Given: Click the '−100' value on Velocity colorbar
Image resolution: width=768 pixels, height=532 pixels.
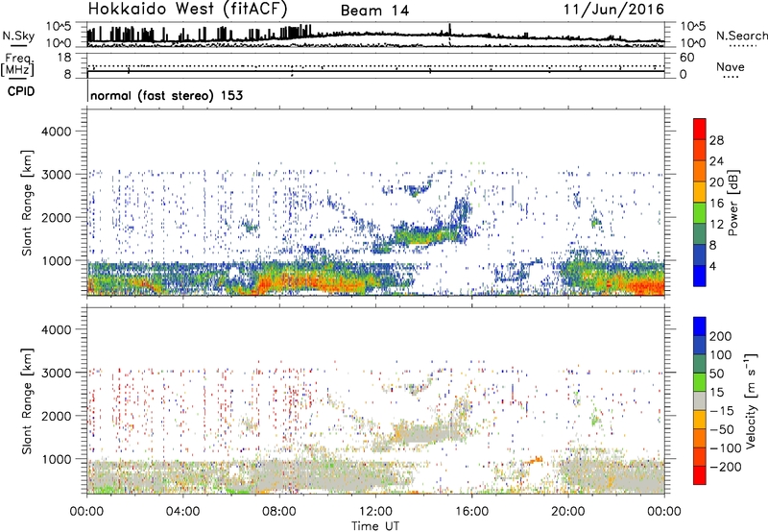Looking at the screenshot, I should point(726,448).
